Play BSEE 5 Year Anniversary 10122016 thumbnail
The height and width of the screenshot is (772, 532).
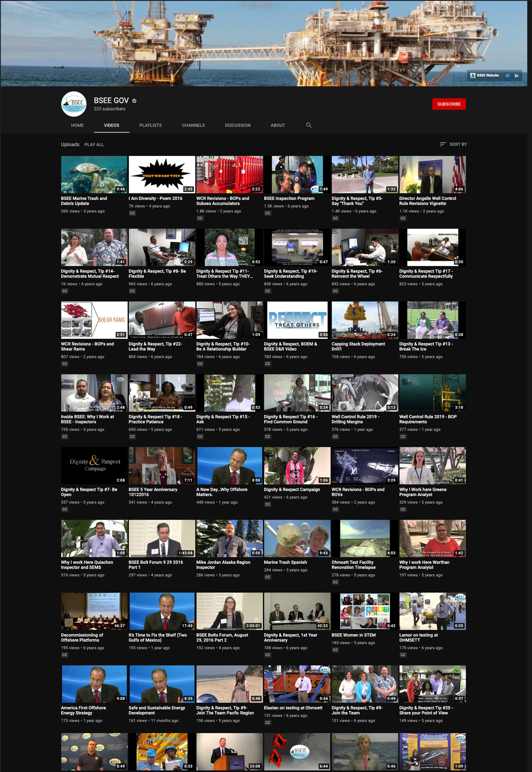(x=162, y=466)
